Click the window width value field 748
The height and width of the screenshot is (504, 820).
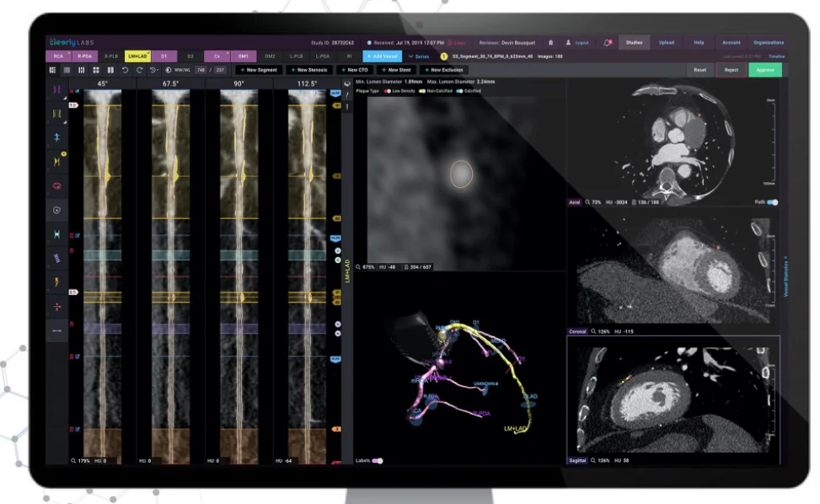[x=201, y=70]
